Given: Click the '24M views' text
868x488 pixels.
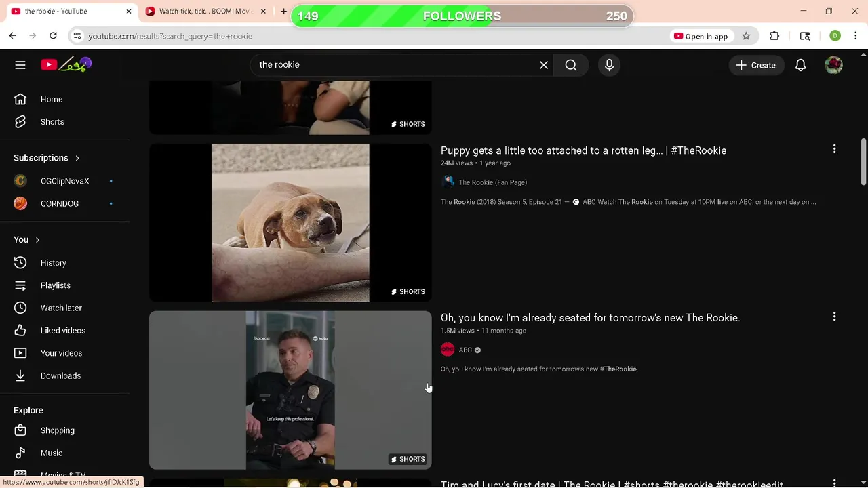Looking at the screenshot, I should tap(456, 163).
